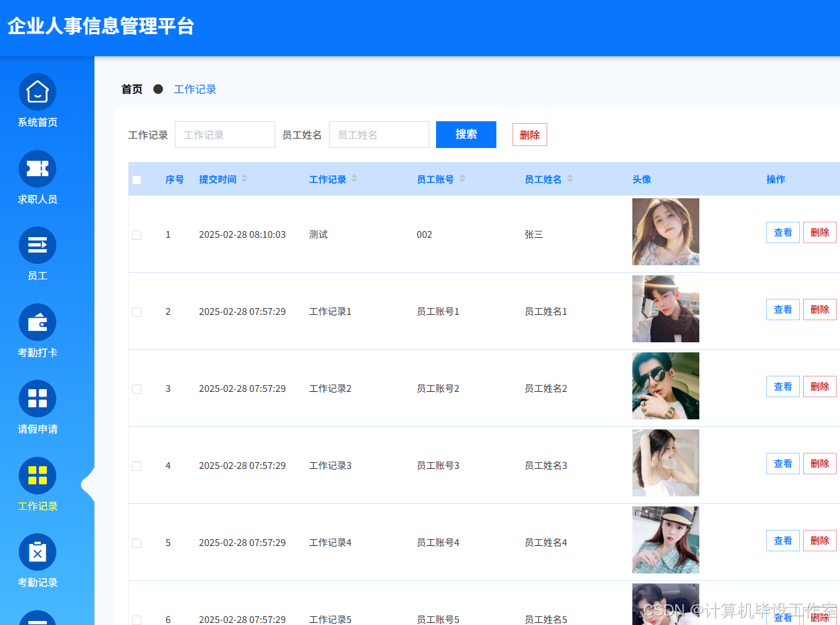Viewport: 840px width, 625px height.
Task: Click the 序号 column header
Action: pos(175,180)
